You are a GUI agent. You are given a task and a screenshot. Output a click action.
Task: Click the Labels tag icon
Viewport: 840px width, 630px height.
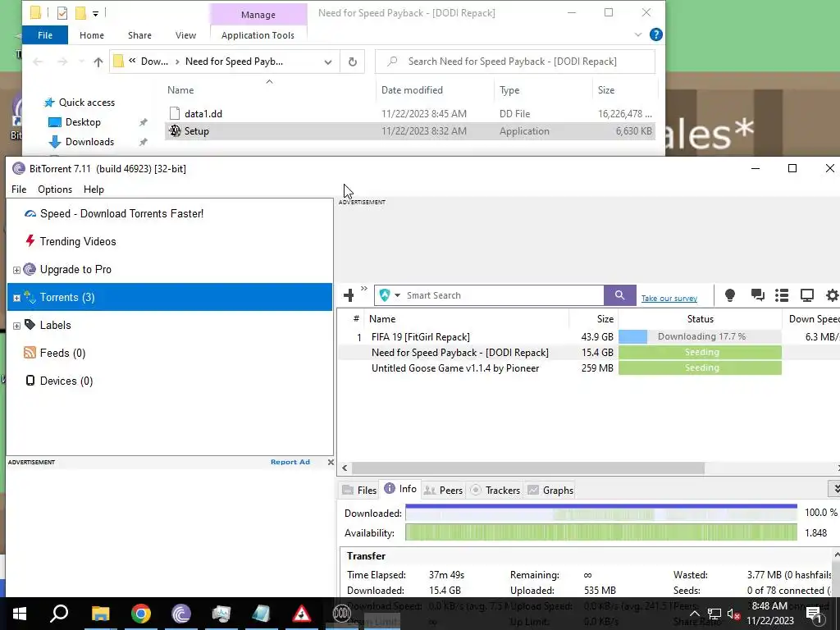coord(30,325)
